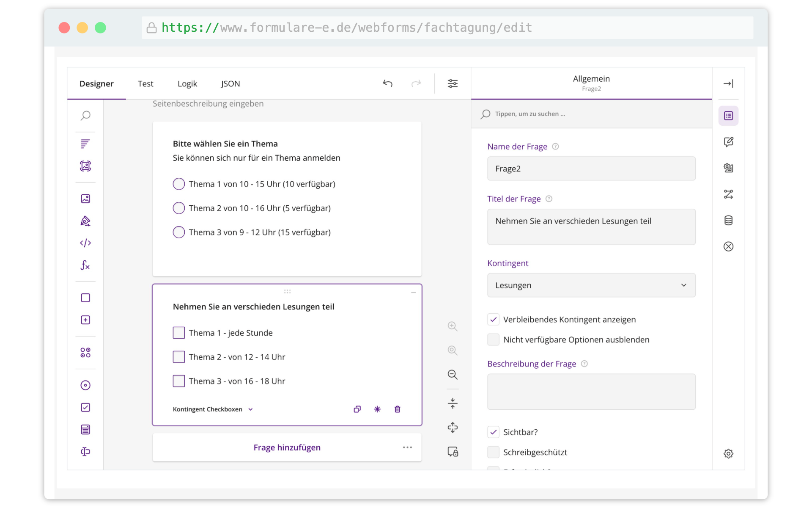Uncheck the Sichtbar? checkbox
Viewport: 812px width, 508px height.
coord(493,432)
